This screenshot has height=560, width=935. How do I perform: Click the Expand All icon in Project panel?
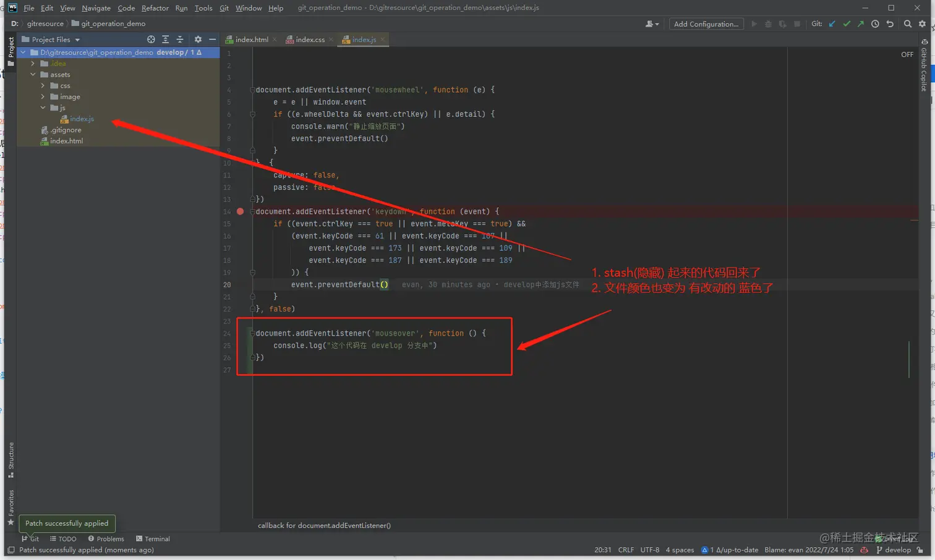tap(165, 40)
